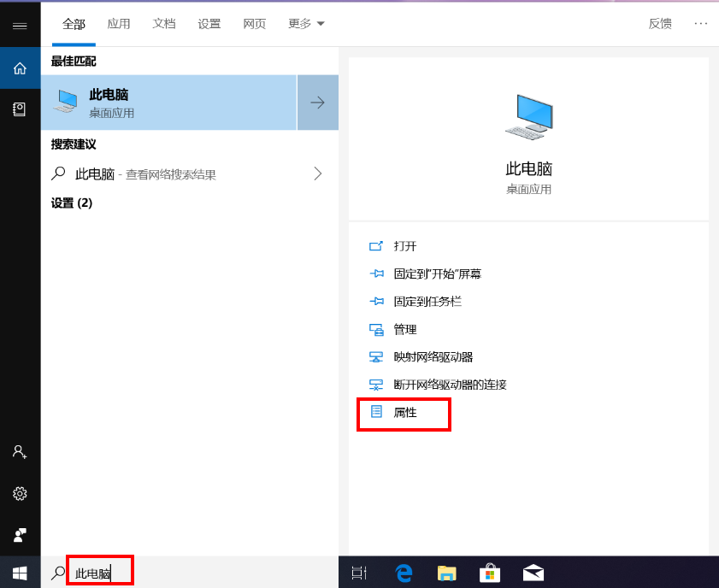Open File Explorer from taskbar

(x=447, y=573)
